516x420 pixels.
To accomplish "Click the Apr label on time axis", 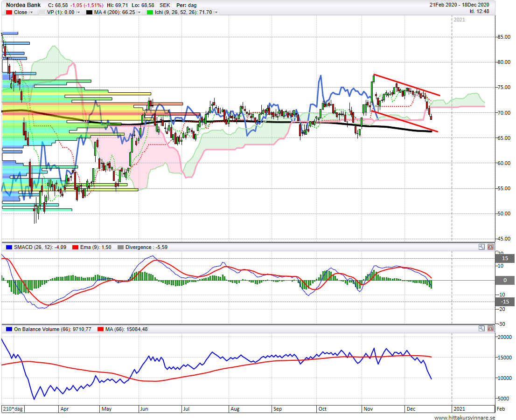I will (64, 409).
